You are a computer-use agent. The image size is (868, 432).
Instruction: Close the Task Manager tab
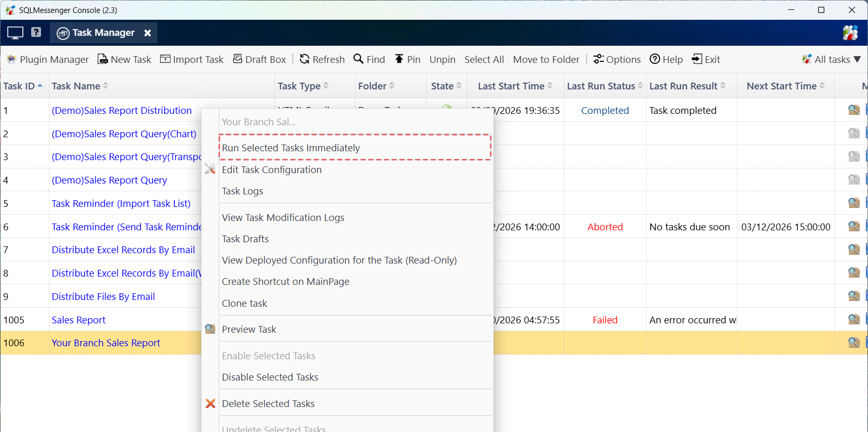pos(148,33)
